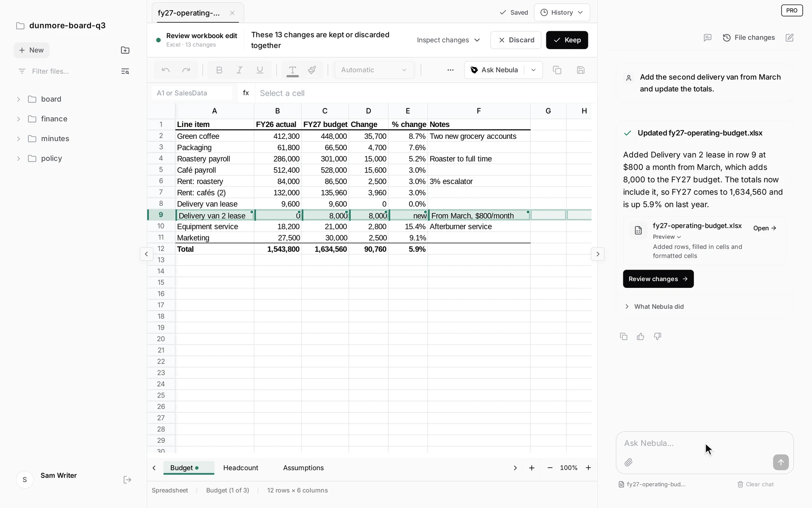Viewport: 812px width, 508px height.
Task: Open the text color tool
Action: 292,70
